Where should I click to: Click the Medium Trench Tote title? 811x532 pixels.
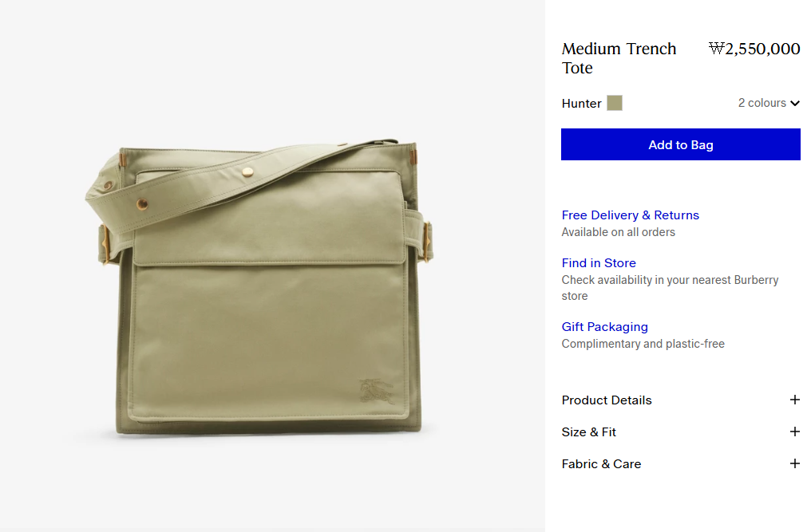tap(619, 58)
